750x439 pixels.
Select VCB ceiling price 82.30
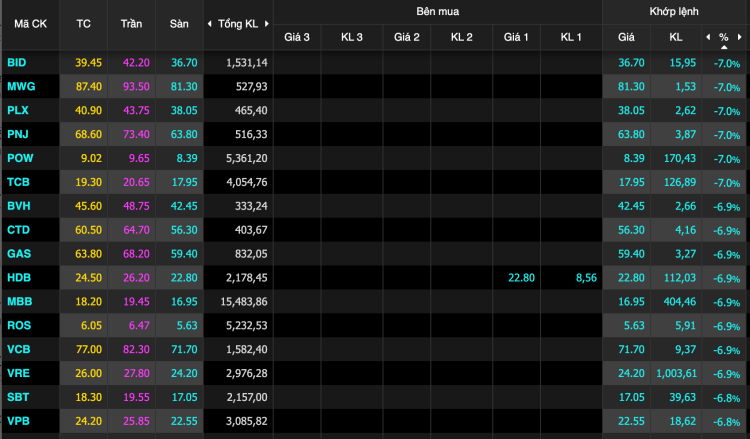(x=136, y=350)
